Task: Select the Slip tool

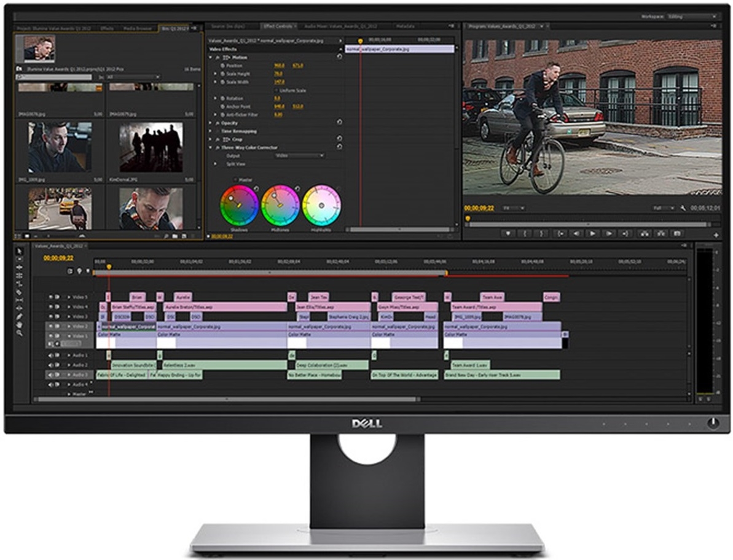Action: 19,300
